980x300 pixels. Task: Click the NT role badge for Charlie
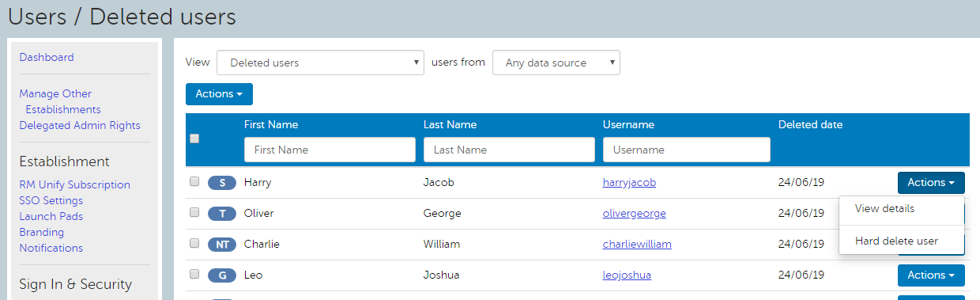pos(222,245)
